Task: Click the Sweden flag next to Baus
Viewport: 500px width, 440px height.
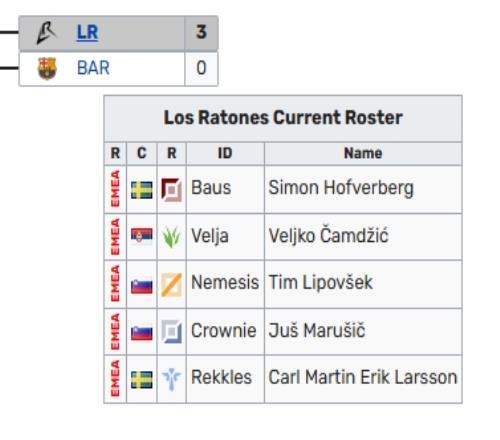Action: point(142,190)
